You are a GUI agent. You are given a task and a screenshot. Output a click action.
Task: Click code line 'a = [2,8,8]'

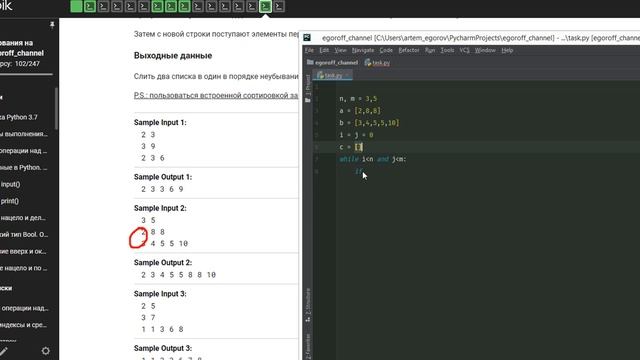(360, 111)
